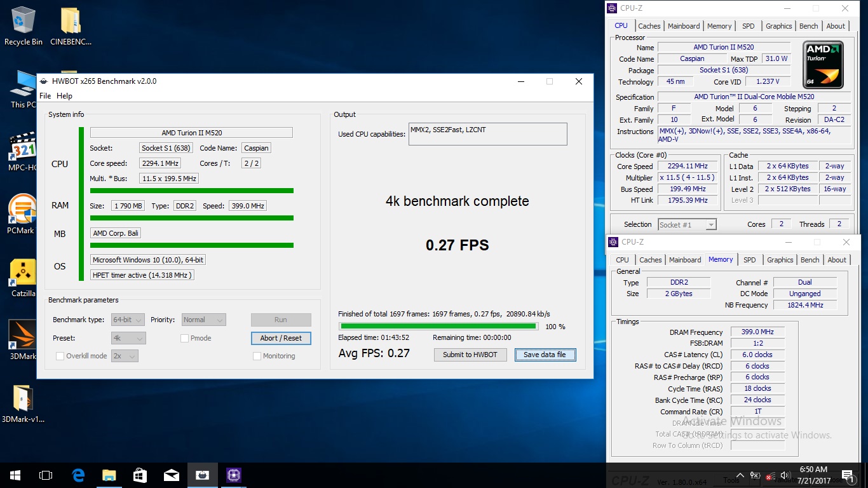Open Bench tab in upper CPU-Z

(809, 26)
